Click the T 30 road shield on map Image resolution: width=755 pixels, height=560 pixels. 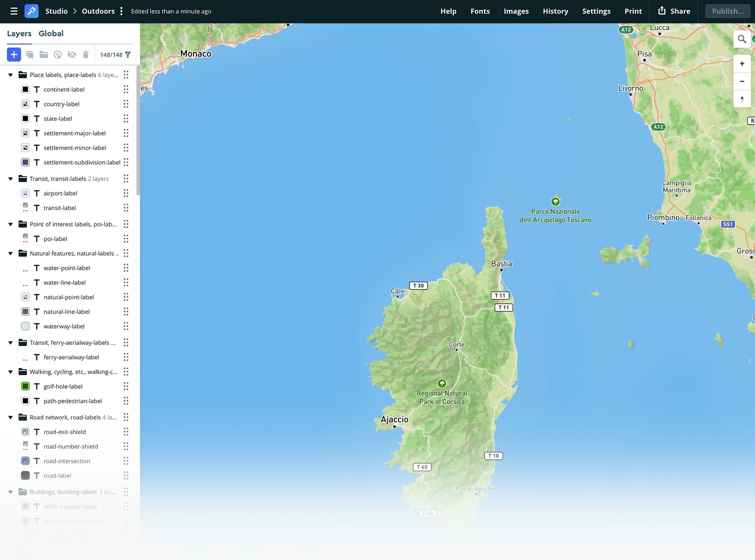419,285
